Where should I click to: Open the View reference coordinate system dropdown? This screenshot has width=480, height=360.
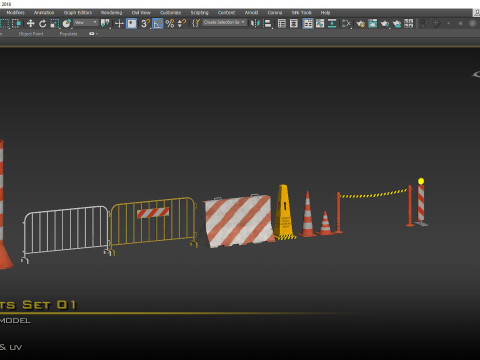(86, 23)
